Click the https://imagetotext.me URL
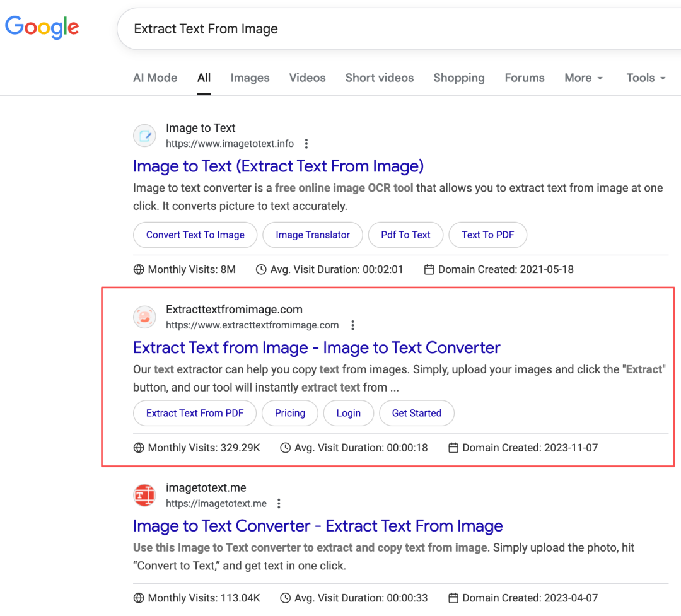 tap(216, 504)
